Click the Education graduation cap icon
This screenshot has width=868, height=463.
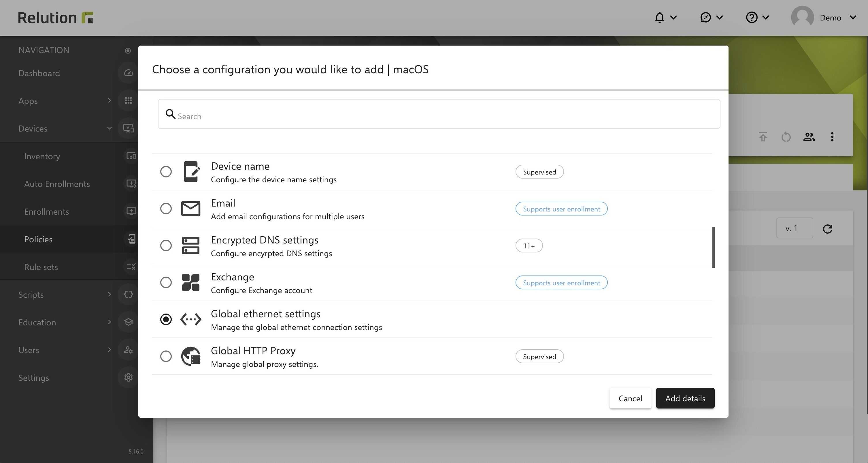(x=128, y=322)
